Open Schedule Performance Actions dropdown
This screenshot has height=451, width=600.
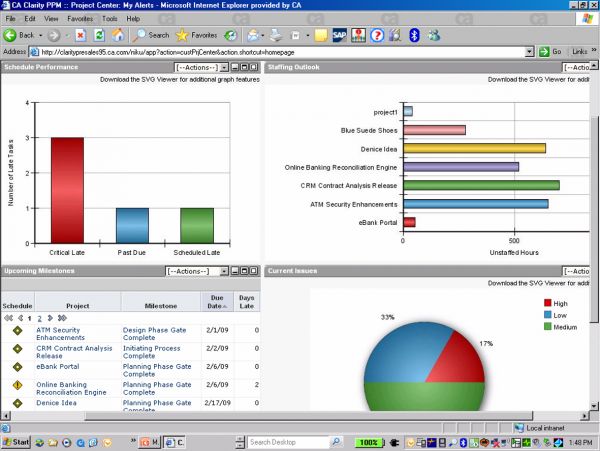pyautogui.click(x=202, y=67)
